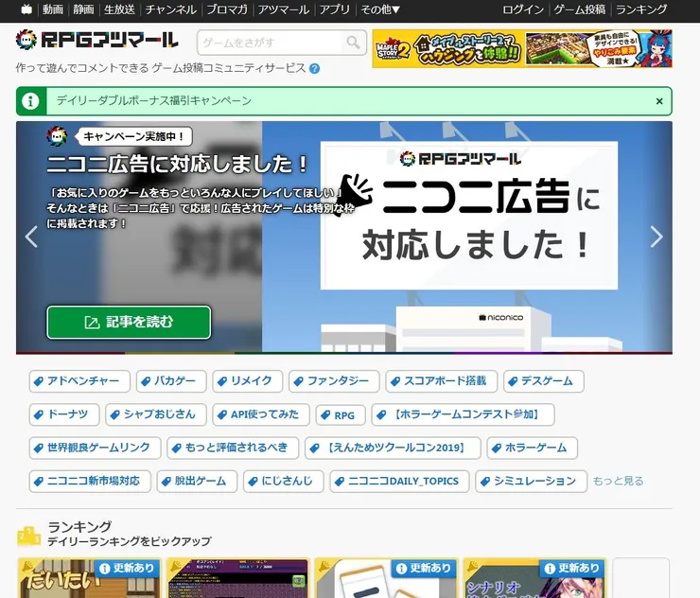Select the ファンタジー tag
700x598 pixels.
point(334,381)
